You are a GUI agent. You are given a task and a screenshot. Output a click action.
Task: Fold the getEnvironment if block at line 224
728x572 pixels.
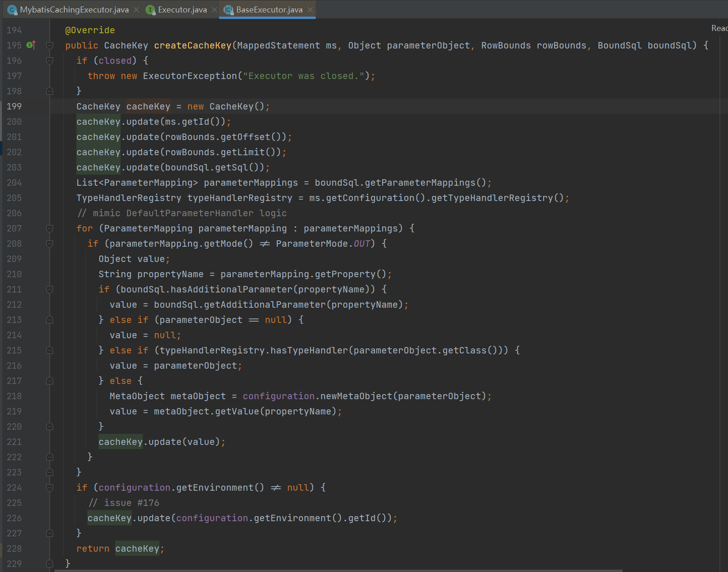pos(50,487)
